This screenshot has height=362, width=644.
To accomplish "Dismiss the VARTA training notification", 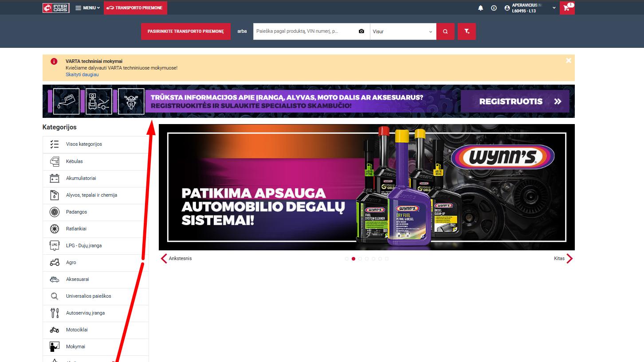I will click(x=569, y=61).
